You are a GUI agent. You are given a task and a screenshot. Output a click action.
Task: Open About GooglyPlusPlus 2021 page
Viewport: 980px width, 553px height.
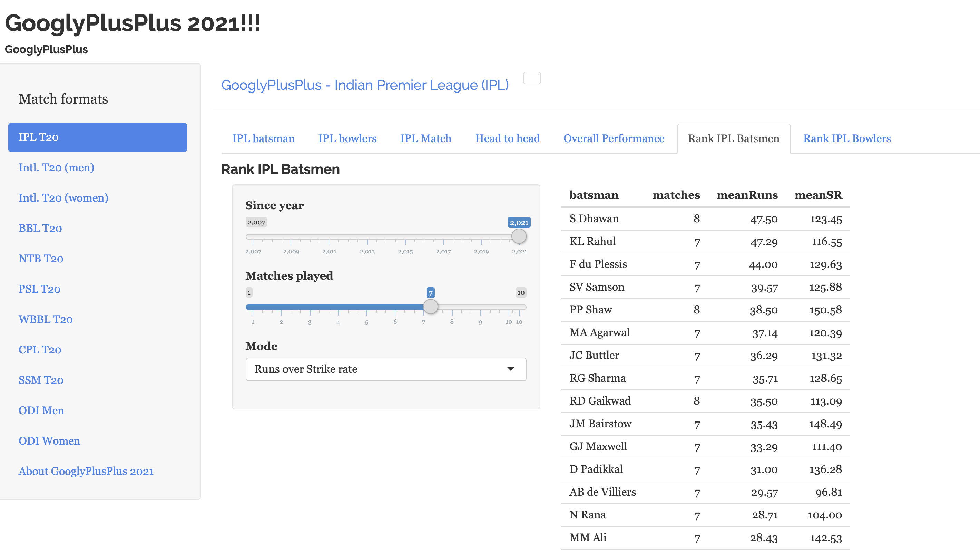coord(86,471)
